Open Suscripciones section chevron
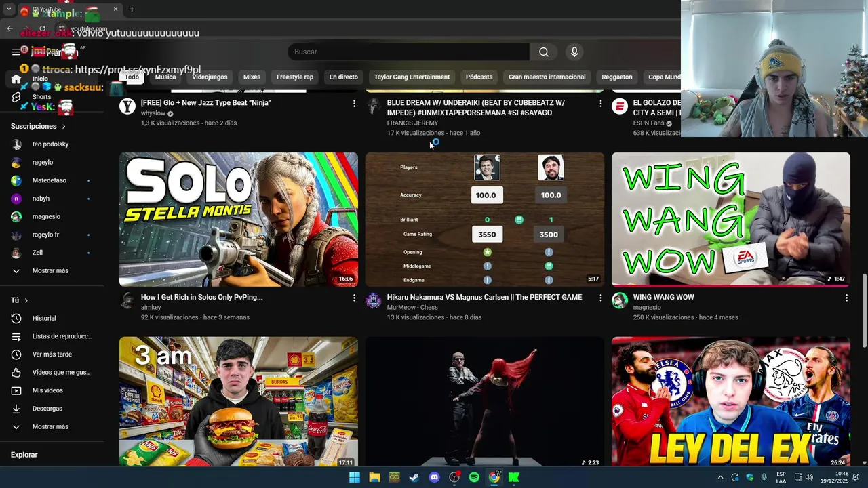This screenshot has width=868, height=488. pyautogui.click(x=64, y=127)
